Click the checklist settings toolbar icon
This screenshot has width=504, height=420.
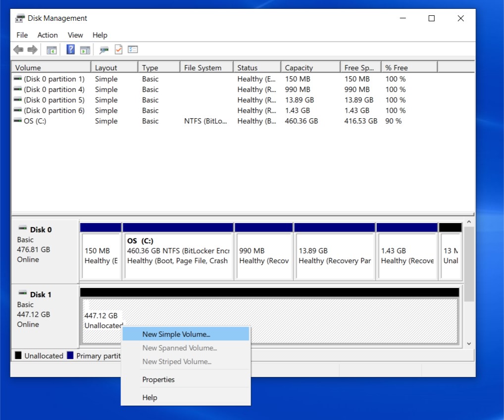pos(133,49)
